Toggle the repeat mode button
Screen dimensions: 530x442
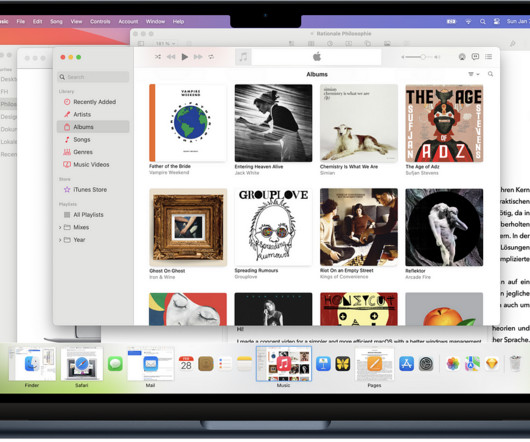[211, 57]
